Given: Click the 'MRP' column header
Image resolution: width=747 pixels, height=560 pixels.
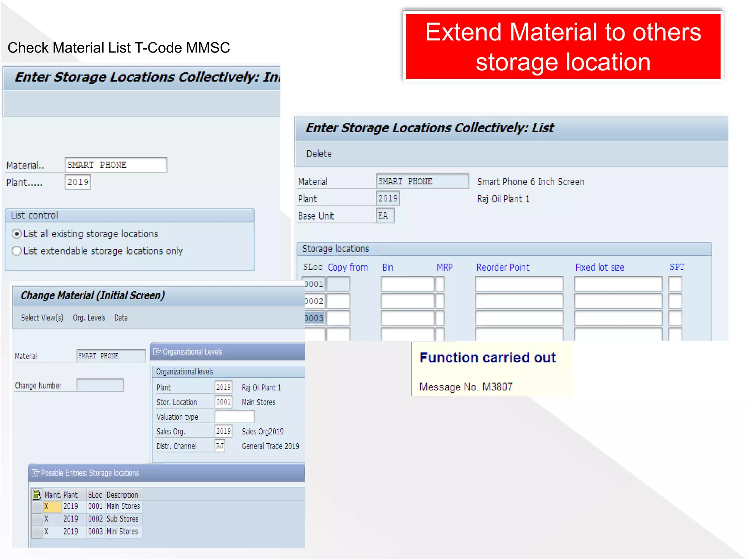Looking at the screenshot, I should pyautogui.click(x=445, y=267).
